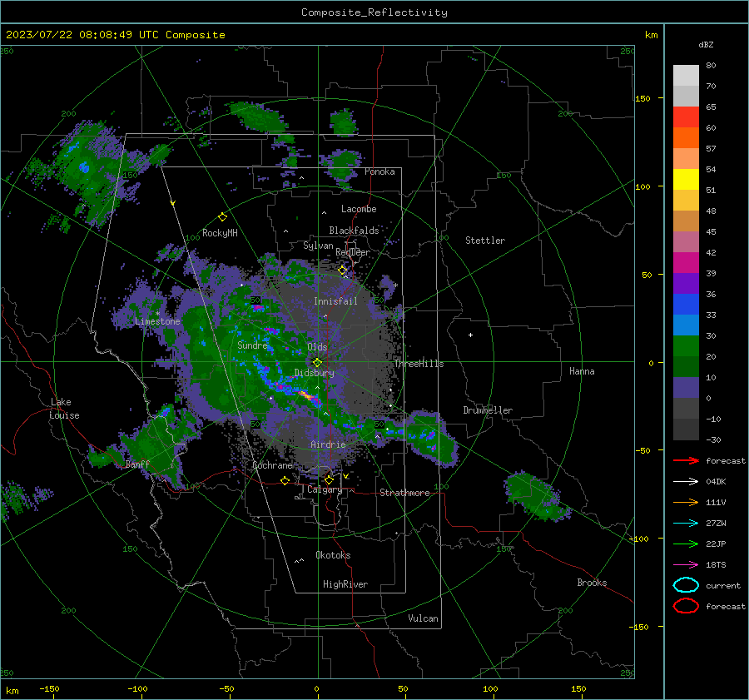This screenshot has width=749, height=700.
Task: Click the yellow diamond marker near RockyMH
Action: [222, 217]
